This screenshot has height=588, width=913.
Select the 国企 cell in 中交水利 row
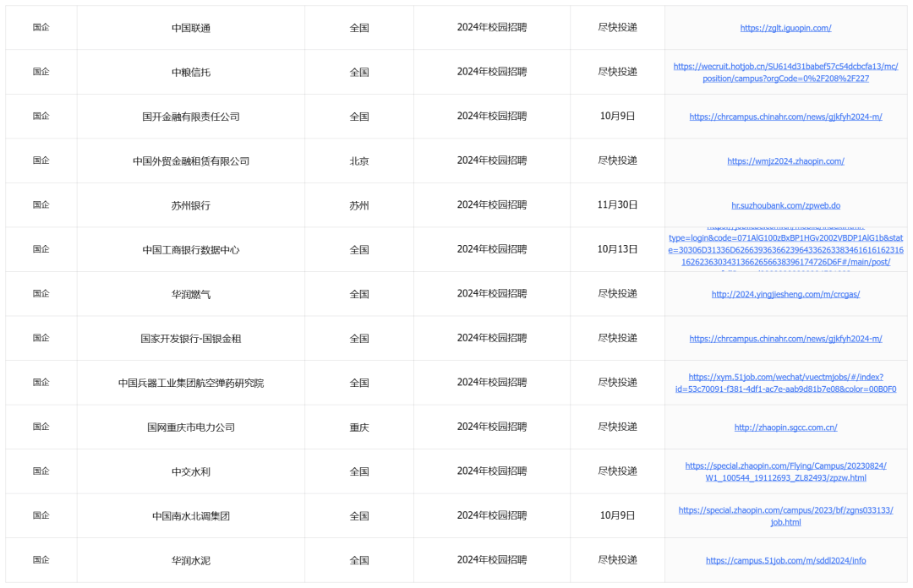click(x=41, y=471)
